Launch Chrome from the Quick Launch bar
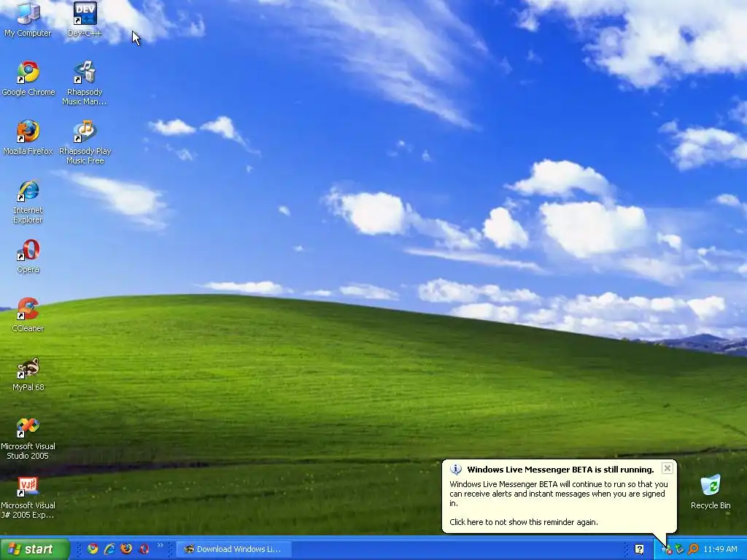 point(93,549)
